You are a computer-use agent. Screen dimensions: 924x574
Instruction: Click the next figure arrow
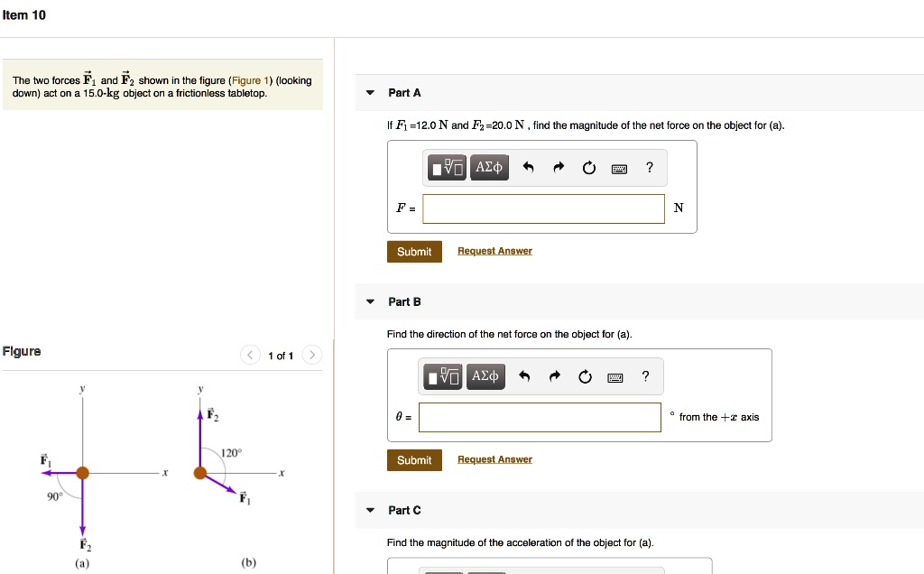tap(311, 355)
